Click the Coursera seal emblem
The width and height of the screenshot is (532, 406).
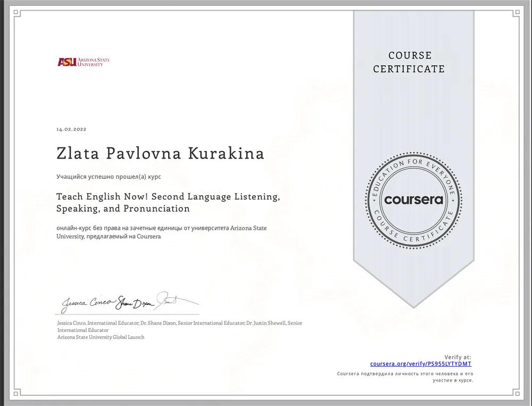[x=413, y=200]
